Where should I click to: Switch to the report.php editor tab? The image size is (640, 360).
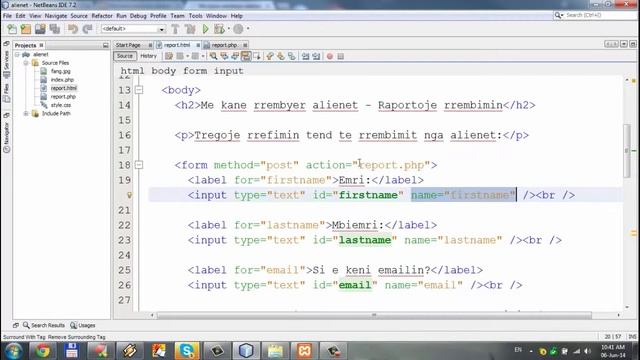224,45
